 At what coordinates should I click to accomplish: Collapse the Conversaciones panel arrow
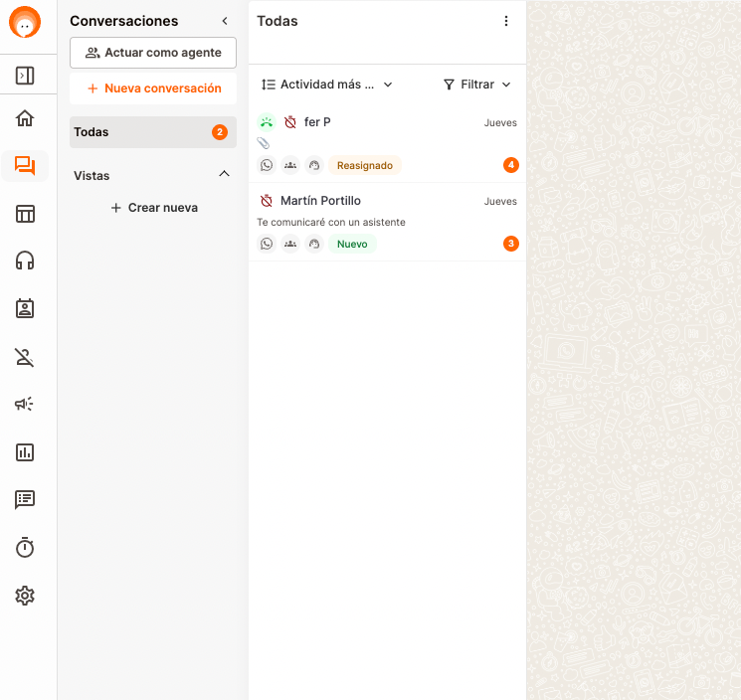[x=225, y=21]
